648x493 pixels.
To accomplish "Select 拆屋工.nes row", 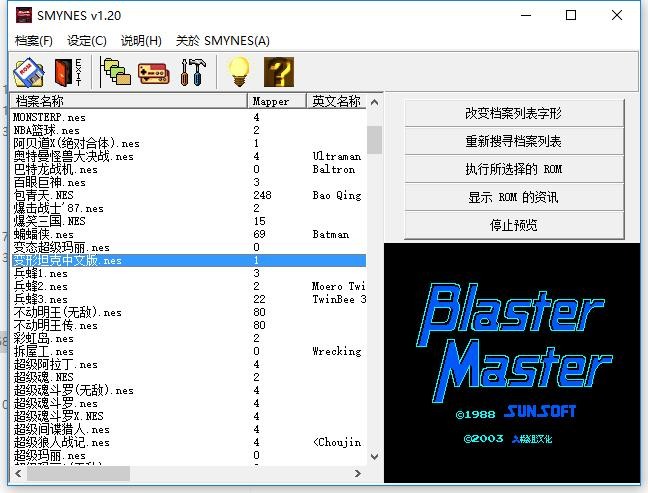I will point(188,351).
